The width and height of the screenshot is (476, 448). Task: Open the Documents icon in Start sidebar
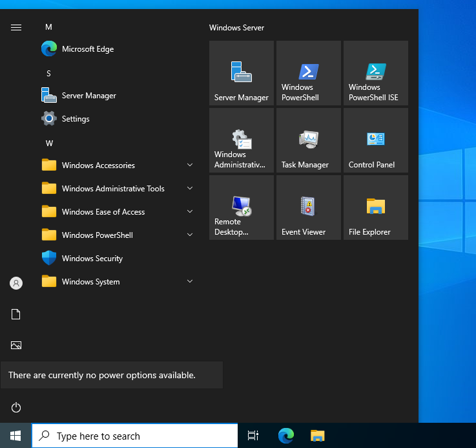coord(16,314)
